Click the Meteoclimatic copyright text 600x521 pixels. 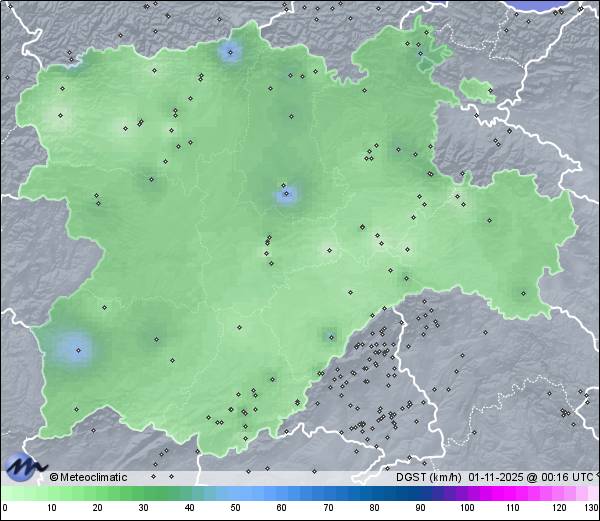tap(90, 477)
